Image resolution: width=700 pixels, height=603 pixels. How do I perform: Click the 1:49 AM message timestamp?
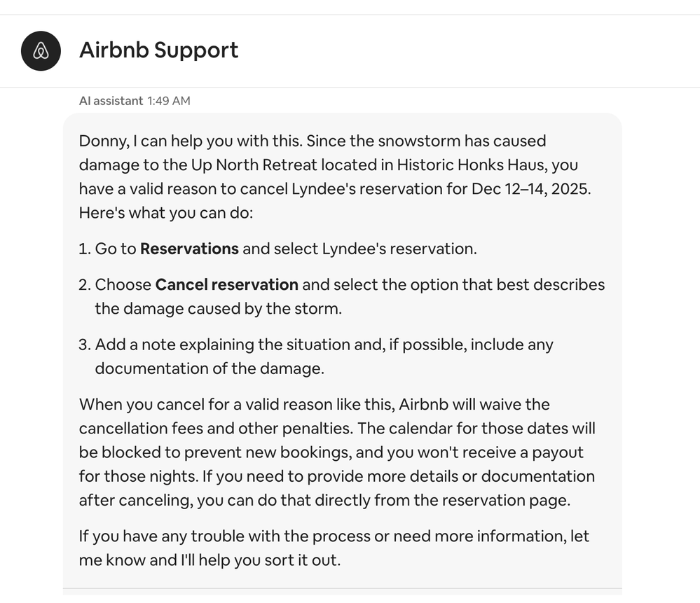tap(169, 101)
